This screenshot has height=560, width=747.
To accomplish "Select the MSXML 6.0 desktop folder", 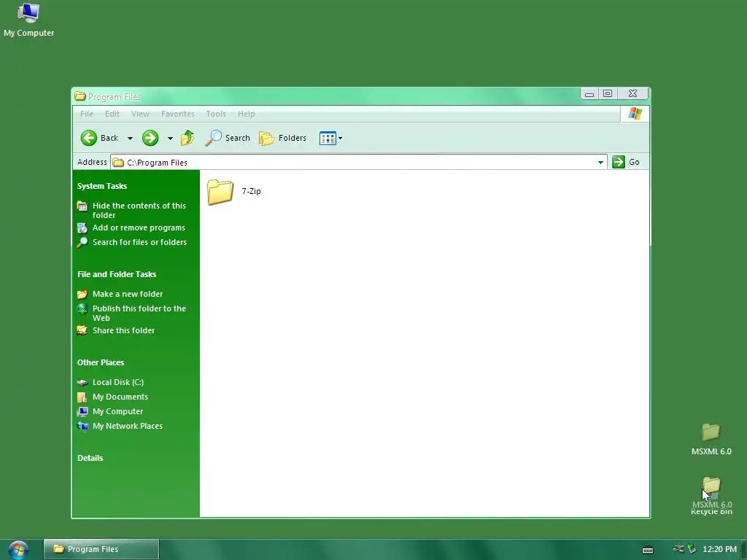I will coord(711,440).
